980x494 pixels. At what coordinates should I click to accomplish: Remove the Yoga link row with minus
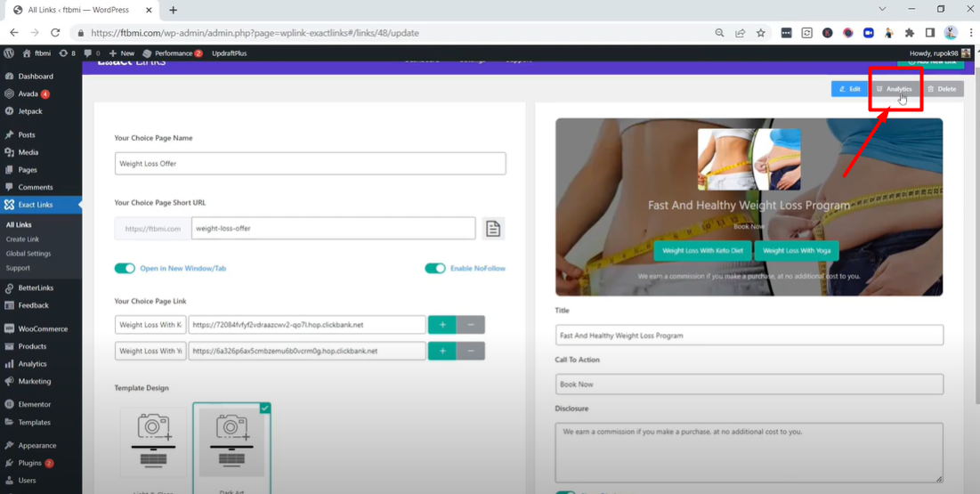pos(471,351)
